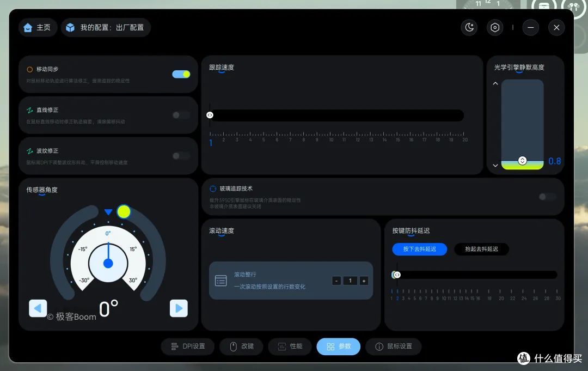The image size is (588, 371).
Task: Click the 光学引擎静默高度 heading
Action: click(x=519, y=68)
